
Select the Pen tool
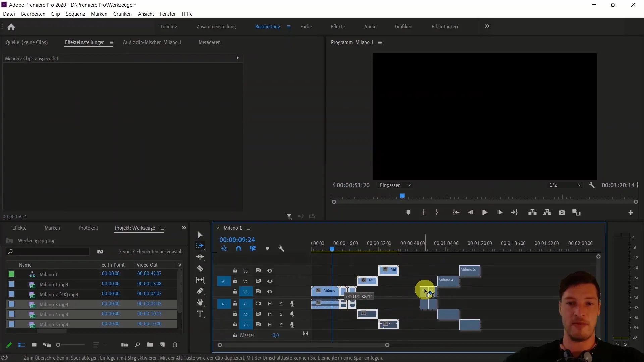200,291
